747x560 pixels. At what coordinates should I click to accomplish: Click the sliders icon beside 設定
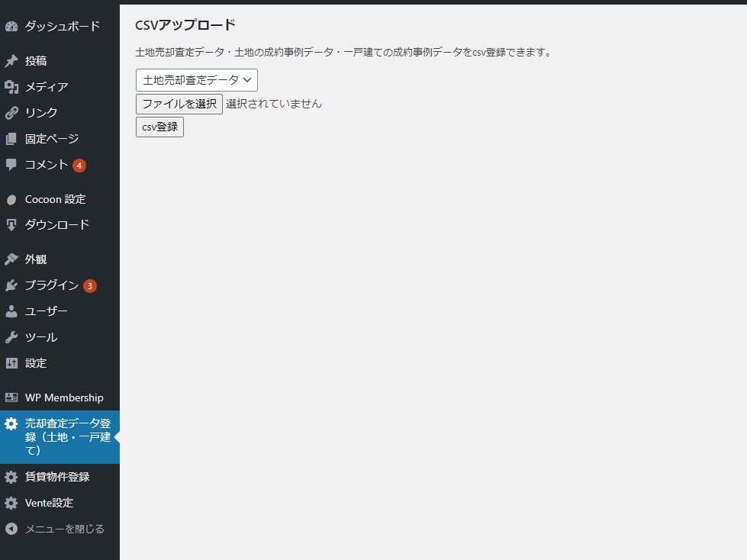point(11,363)
